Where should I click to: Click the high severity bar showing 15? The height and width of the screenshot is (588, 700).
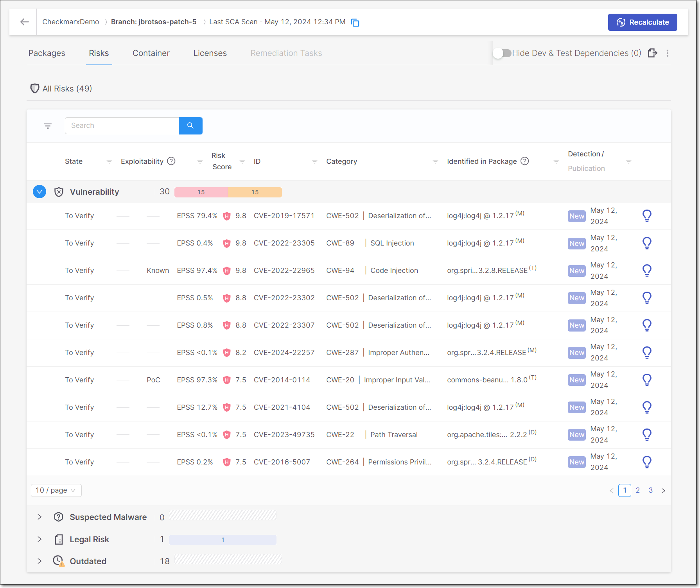pos(201,192)
